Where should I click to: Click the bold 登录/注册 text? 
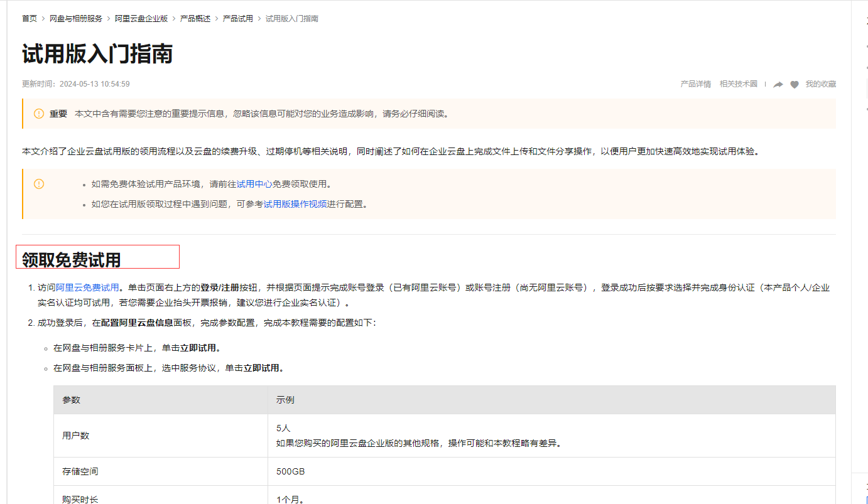(220, 287)
